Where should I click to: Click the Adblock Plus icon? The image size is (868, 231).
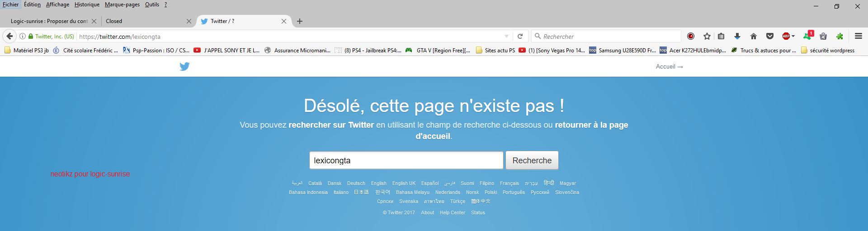pyautogui.click(x=786, y=36)
